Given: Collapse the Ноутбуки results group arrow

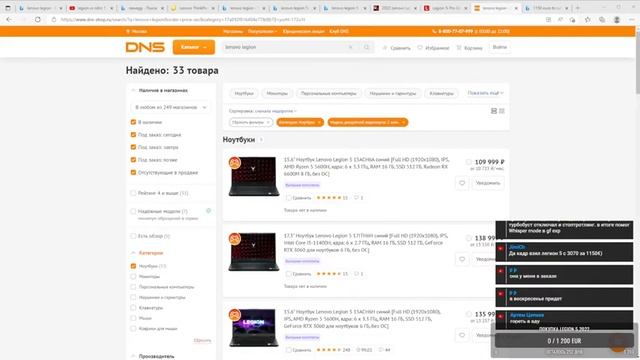Looking at the screenshot, I should click(261, 140).
